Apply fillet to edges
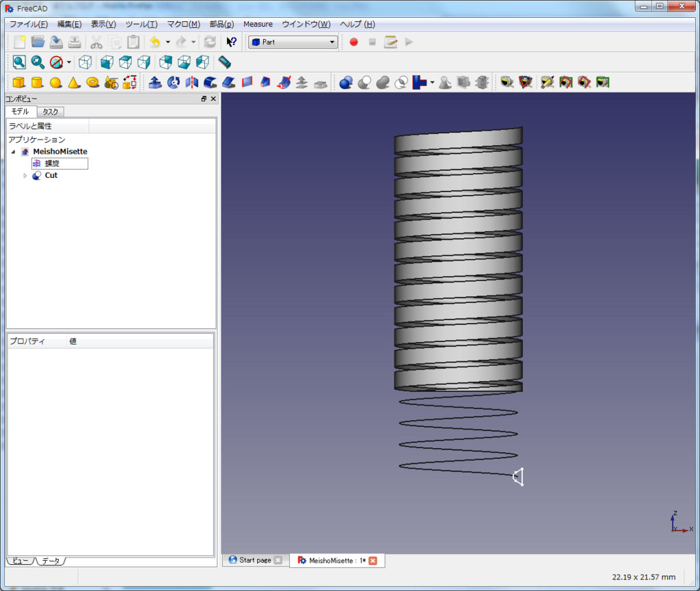The width and height of the screenshot is (700, 591). coord(211,82)
